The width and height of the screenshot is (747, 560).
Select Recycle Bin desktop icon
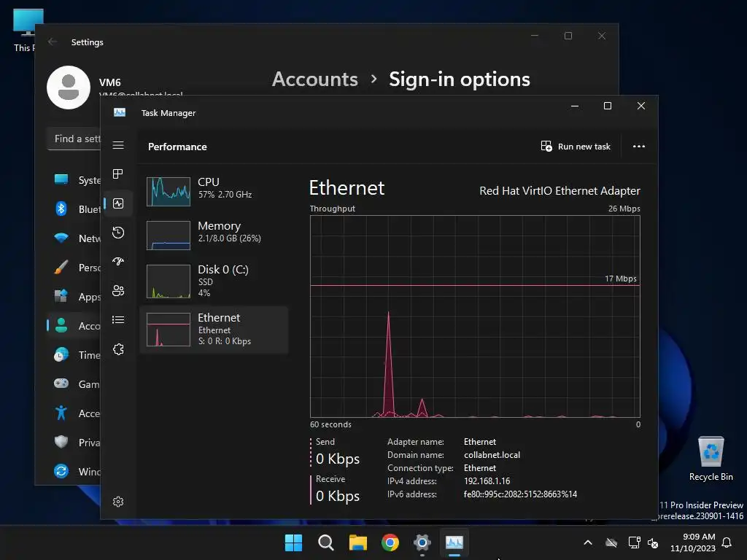711,459
